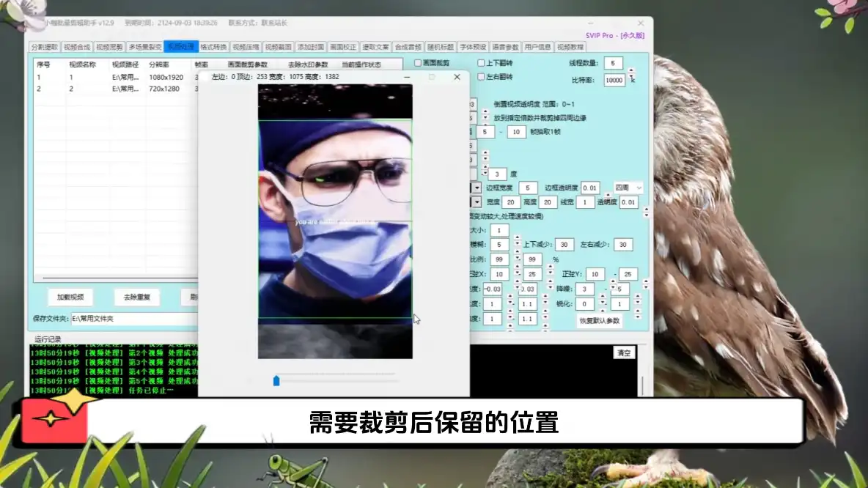
Task: Click the 画面裁剪参数 column header
Action: coord(248,64)
